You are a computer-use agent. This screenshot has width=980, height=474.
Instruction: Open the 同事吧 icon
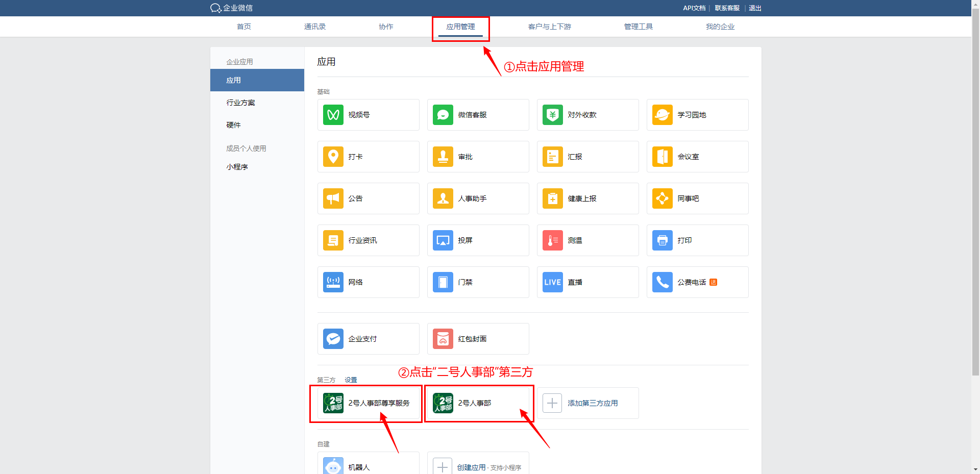tap(663, 198)
